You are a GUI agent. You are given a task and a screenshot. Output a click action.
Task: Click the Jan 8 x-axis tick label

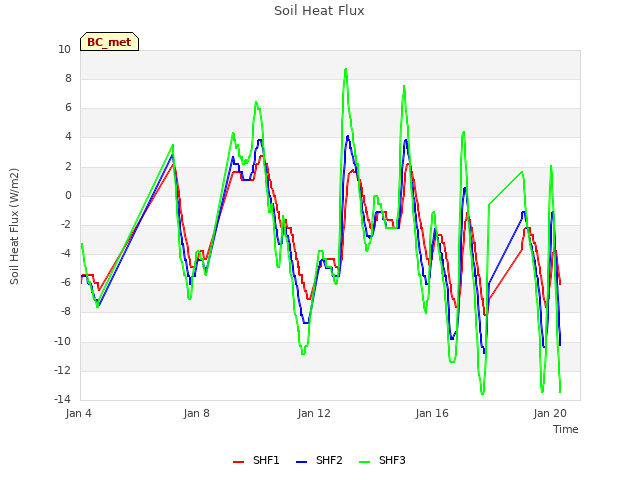click(197, 413)
